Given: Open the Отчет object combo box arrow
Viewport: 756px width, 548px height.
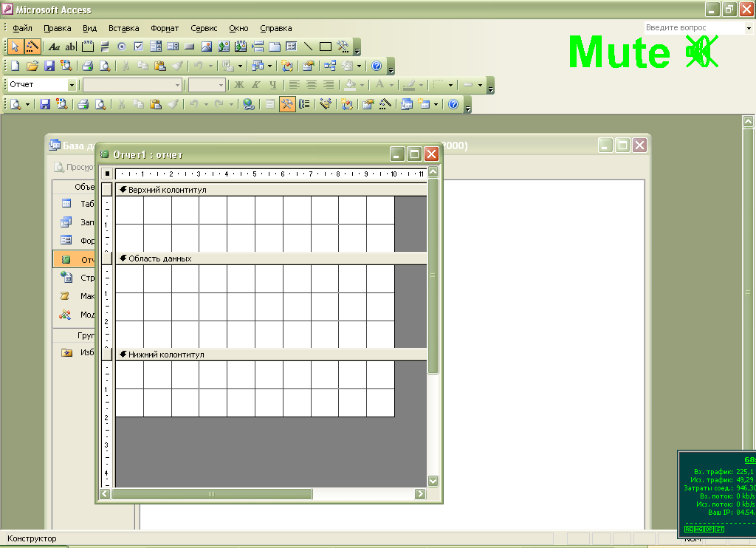Looking at the screenshot, I should click(72, 85).
